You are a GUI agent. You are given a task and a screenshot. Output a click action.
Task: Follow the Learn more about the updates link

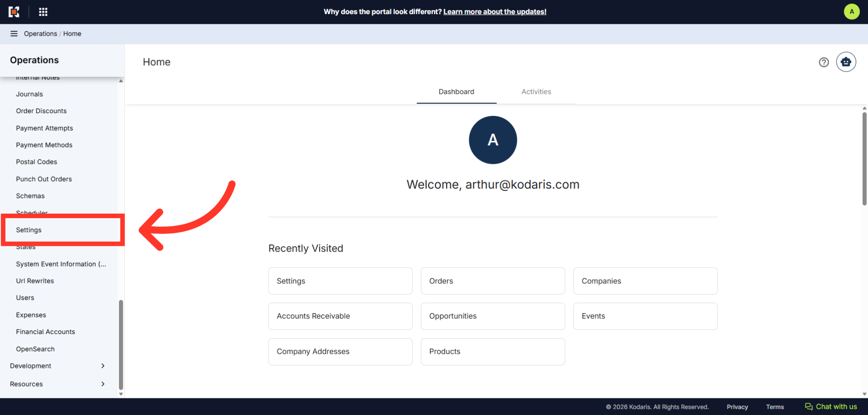coord(495,12)
